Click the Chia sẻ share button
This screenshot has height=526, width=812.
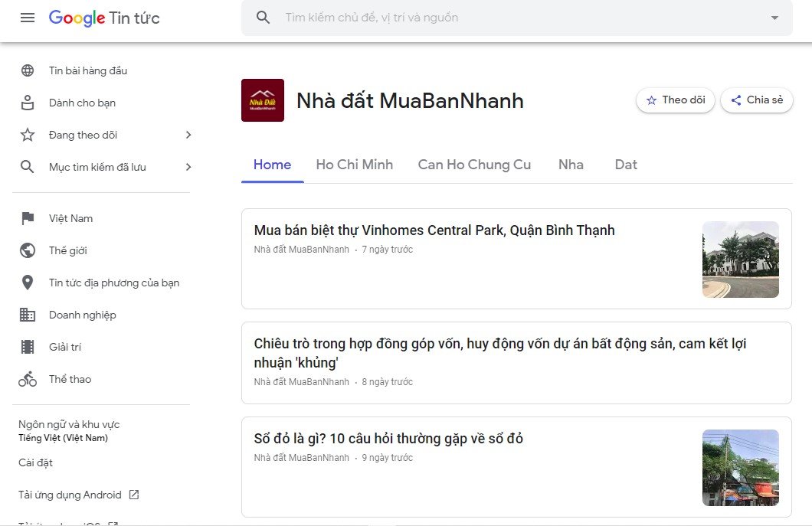tap(756, 100)
